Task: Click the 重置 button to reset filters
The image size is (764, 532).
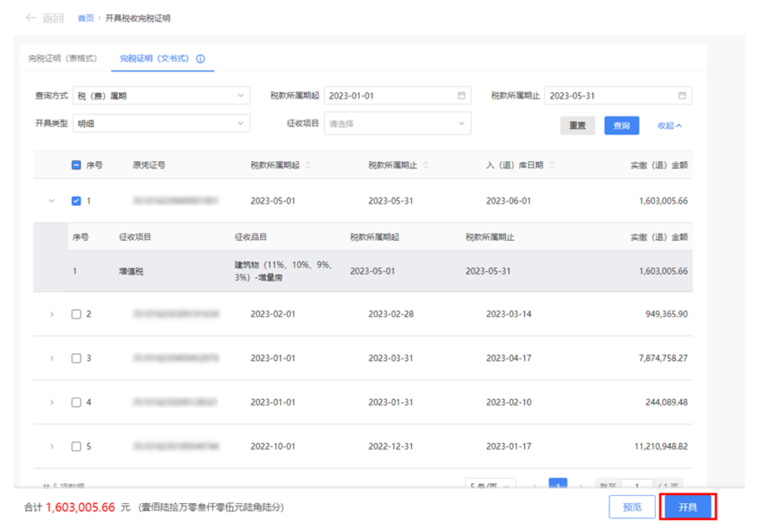Action: coord(578,125)
